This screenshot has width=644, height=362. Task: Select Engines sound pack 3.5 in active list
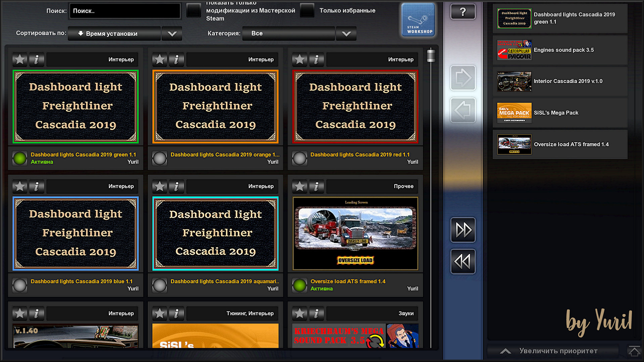coord(560,50)
